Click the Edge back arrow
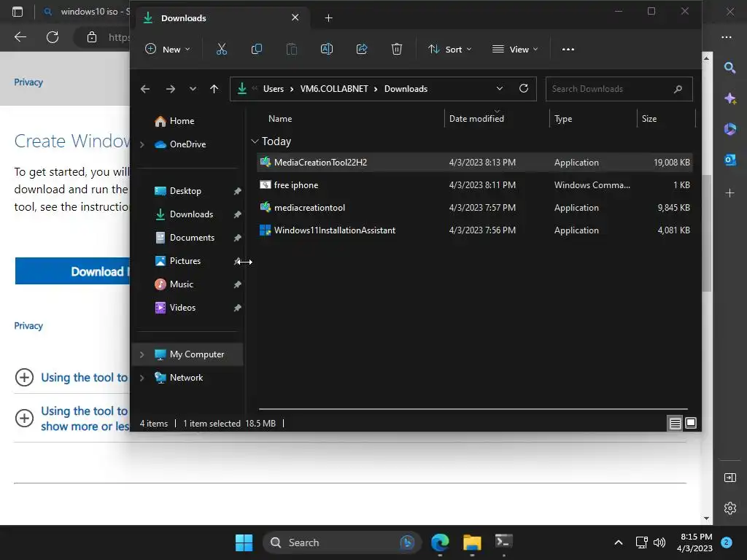 click(20, 37)
